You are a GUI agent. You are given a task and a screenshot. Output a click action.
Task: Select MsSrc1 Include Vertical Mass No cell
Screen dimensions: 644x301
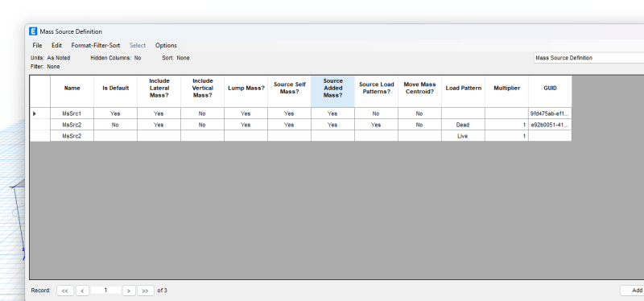point(203,113)
